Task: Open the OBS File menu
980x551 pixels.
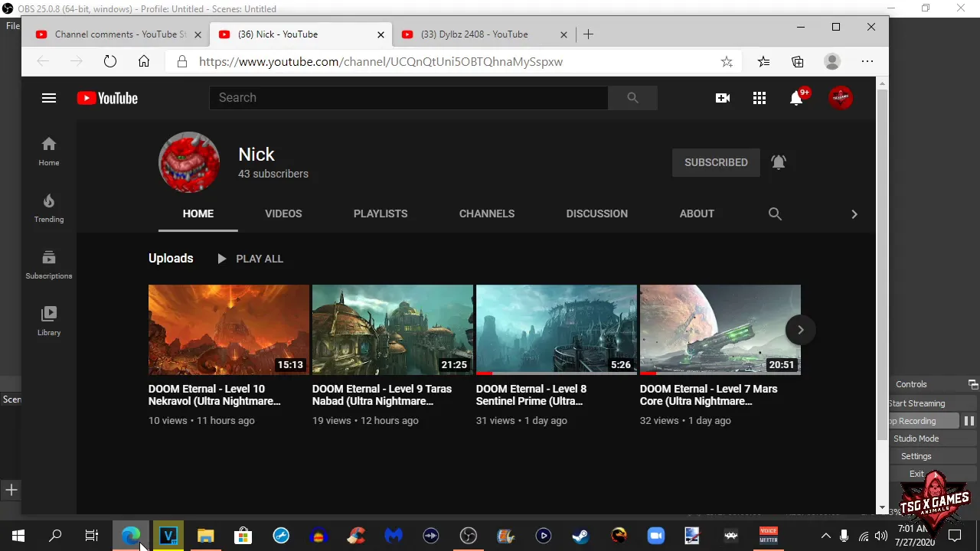Action: (x=12, y=26)
